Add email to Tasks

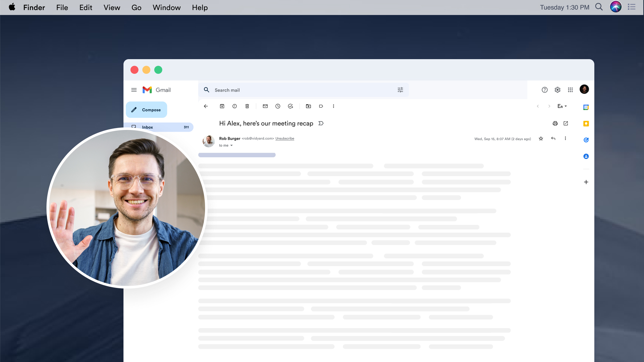point(290,106)
